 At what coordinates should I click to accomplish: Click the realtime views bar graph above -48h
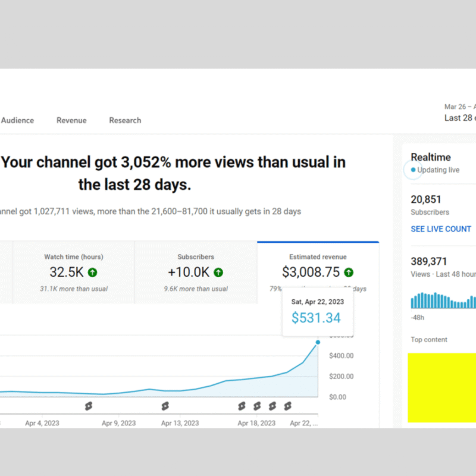coord(443,302)
